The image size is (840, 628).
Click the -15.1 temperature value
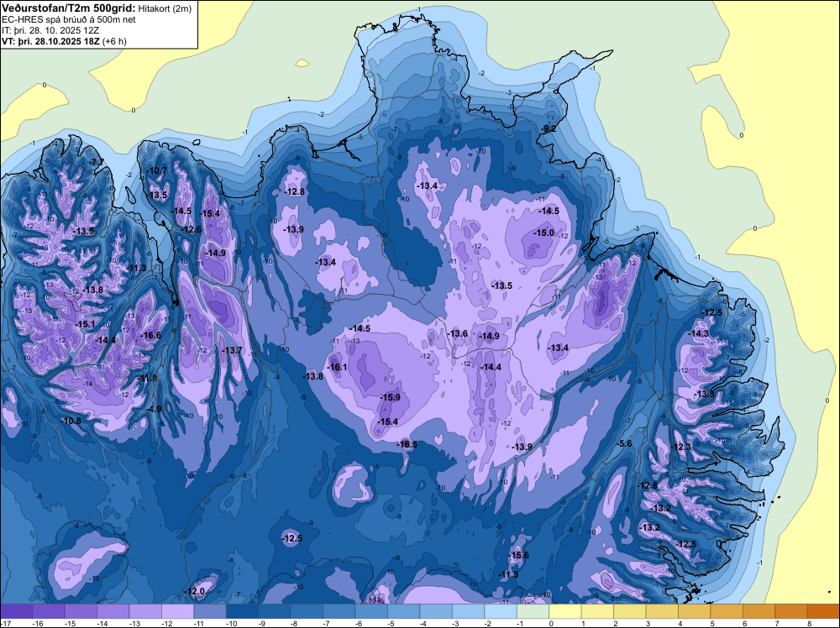(85, 324)
